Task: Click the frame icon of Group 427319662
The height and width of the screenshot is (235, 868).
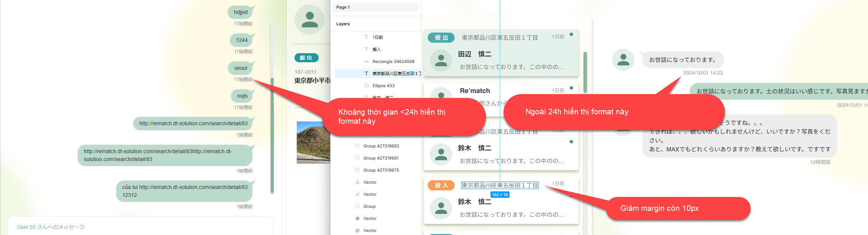Action: tap(357, 146)
